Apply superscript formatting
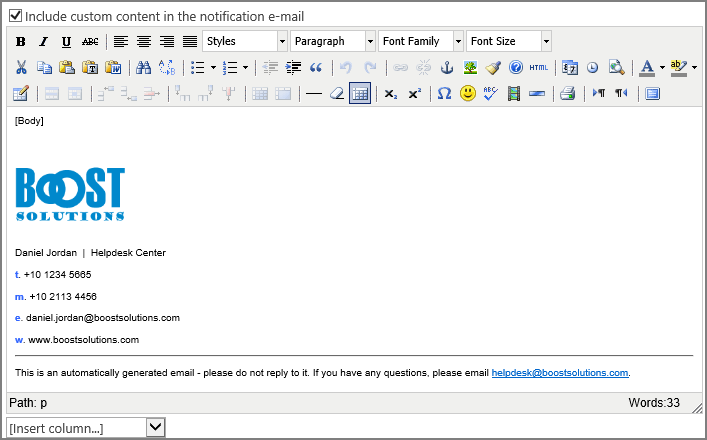Viewport: 707px width, 440px height. click(414, 94)
